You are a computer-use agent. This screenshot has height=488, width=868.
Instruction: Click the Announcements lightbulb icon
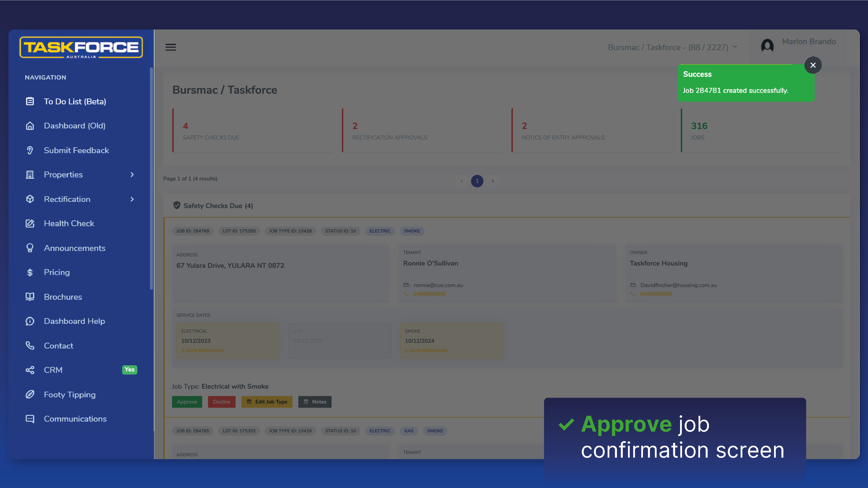click(30, 248)
